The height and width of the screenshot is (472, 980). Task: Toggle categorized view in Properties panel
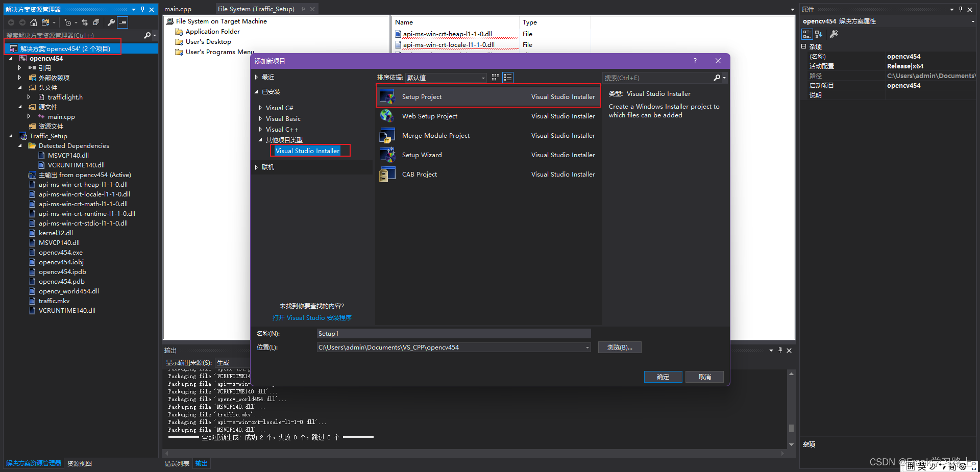807,34
